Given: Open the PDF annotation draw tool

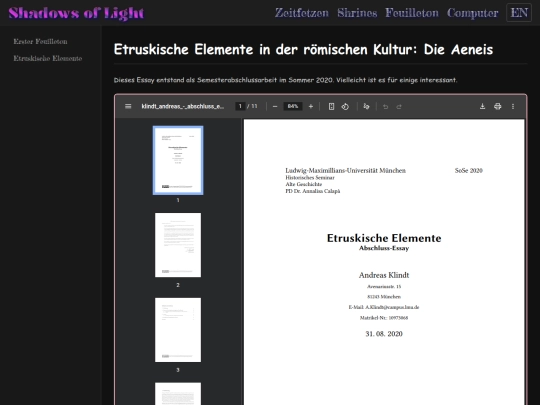Looking at the screenshot, I should (x=366, y=106).
